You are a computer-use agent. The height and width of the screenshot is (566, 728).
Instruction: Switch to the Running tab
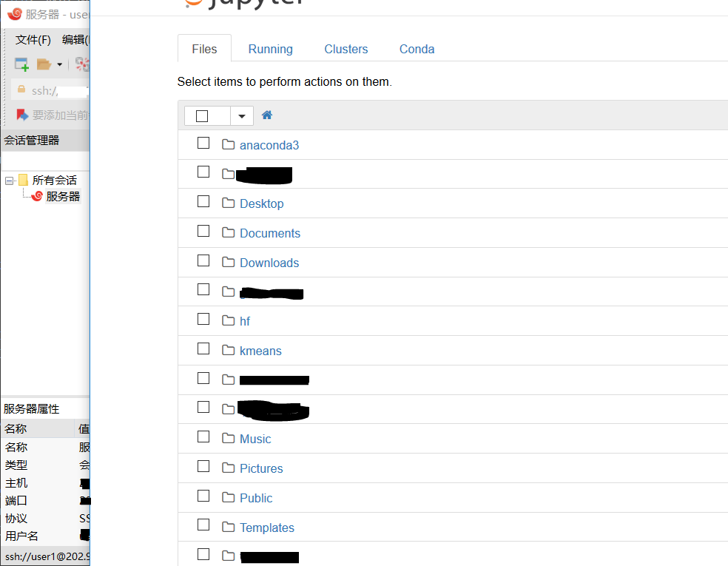click(x=270, y=49)
